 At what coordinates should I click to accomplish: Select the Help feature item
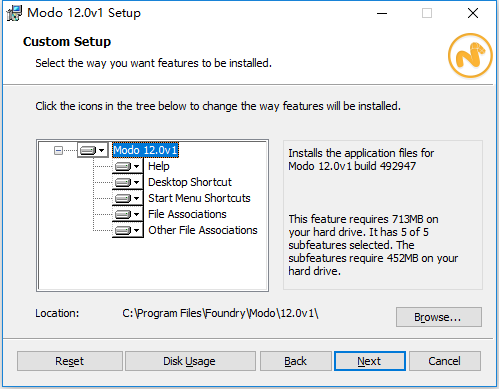159,166
